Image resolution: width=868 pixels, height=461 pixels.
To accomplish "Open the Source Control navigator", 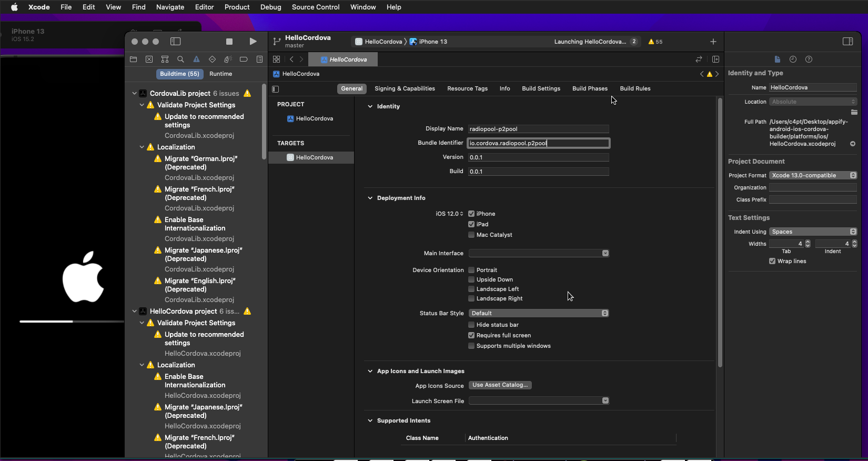I will point(149,59).
